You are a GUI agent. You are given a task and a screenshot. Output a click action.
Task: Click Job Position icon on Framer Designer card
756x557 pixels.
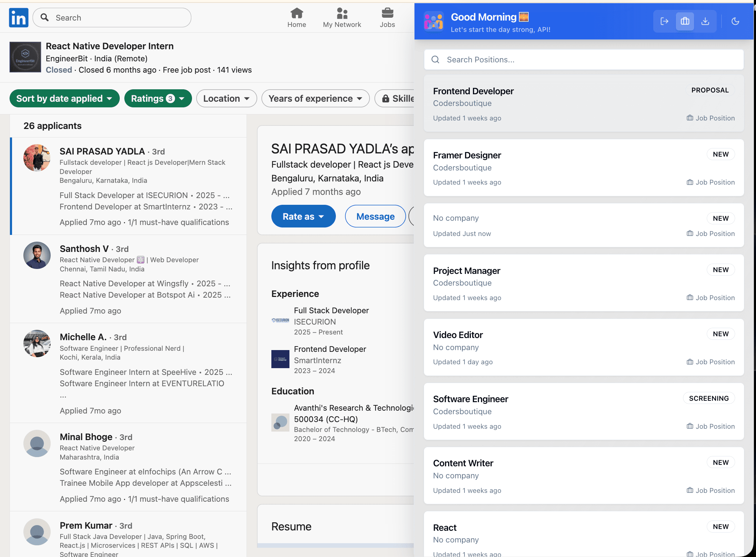pyautogui.click(x=690, y=182)
